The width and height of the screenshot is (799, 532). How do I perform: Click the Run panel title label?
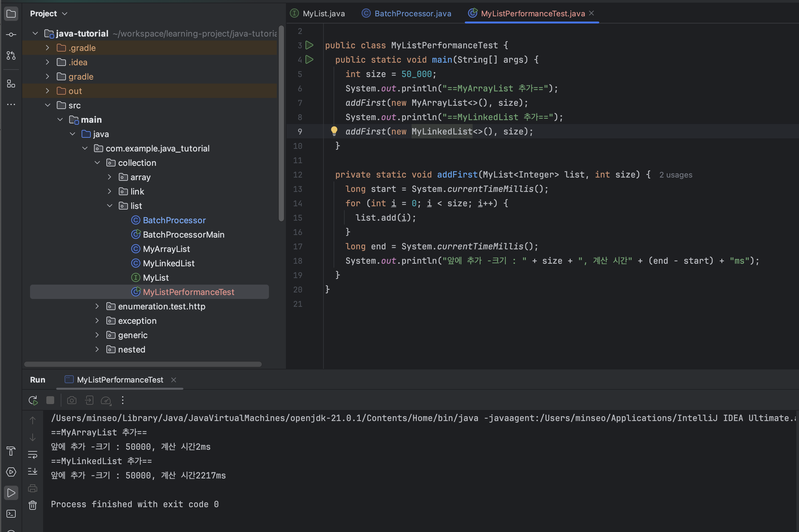coord(37,380)
